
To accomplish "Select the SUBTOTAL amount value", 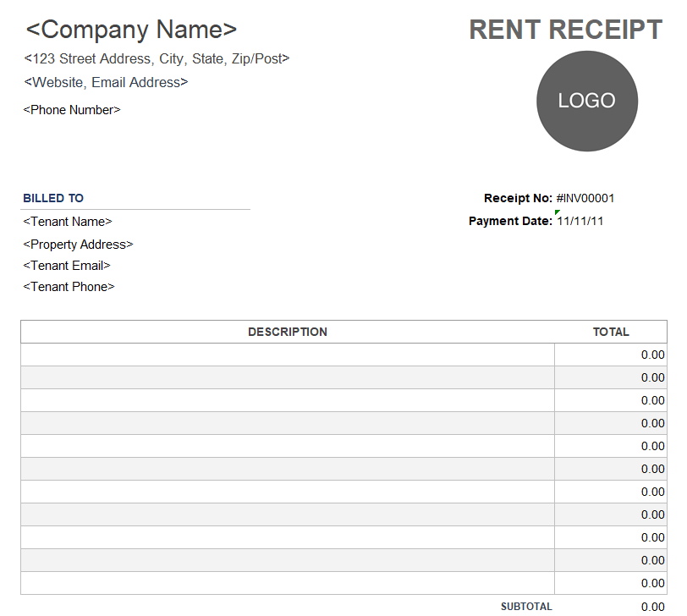I will [x=652, y=607].
